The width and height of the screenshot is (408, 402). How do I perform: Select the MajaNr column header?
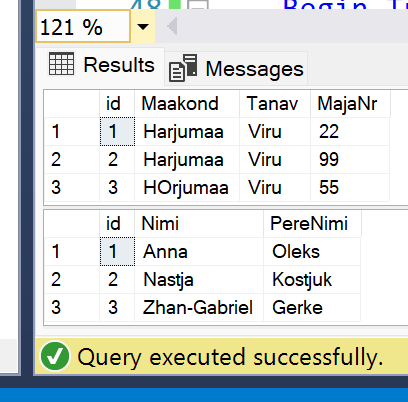[350, 103]
